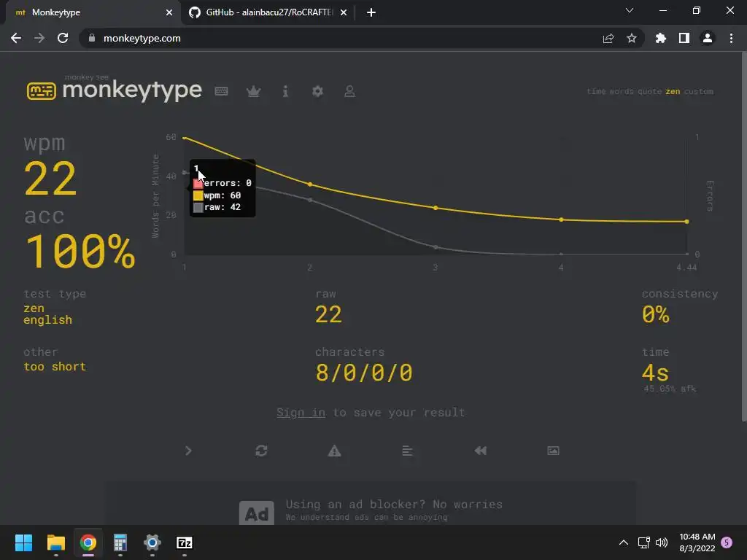Click the Sign in link
747x560 pixels.
coord(301,413)
